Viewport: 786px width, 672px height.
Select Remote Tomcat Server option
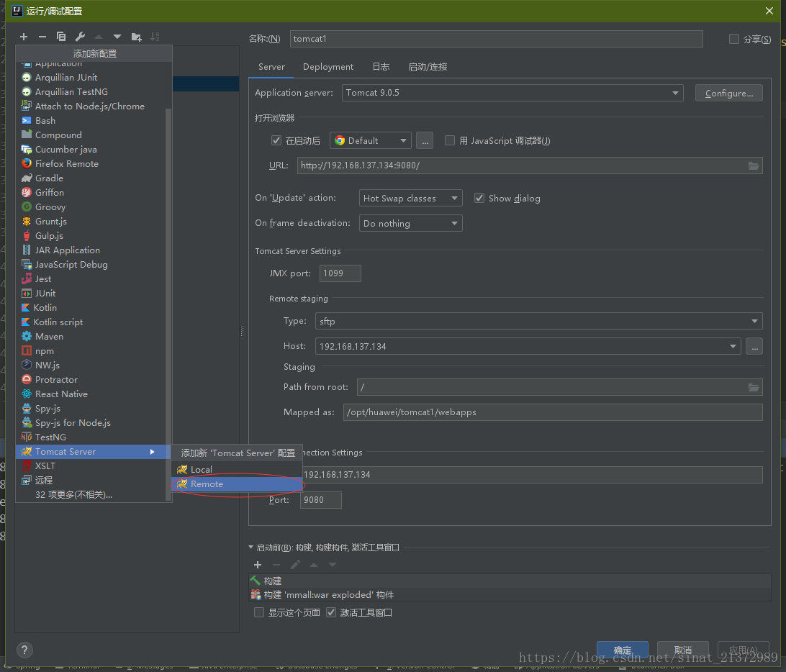pyautogui.click(x=237, y=484)
